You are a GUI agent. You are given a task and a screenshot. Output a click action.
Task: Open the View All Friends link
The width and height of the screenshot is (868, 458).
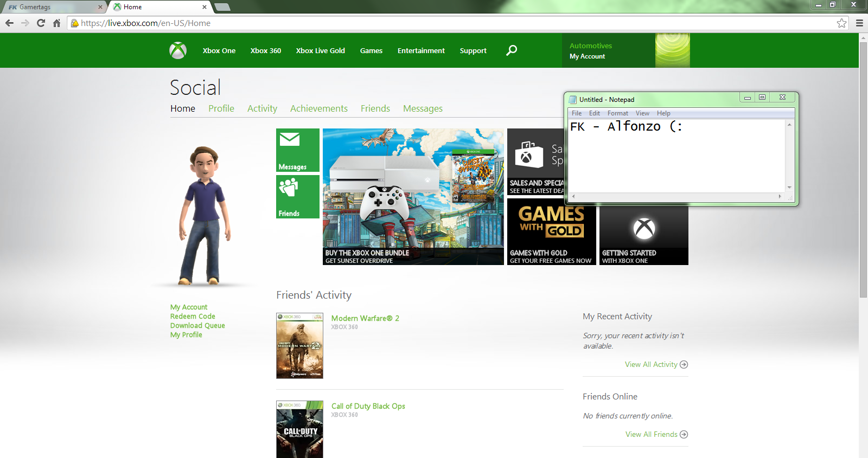tap(652, 434)
